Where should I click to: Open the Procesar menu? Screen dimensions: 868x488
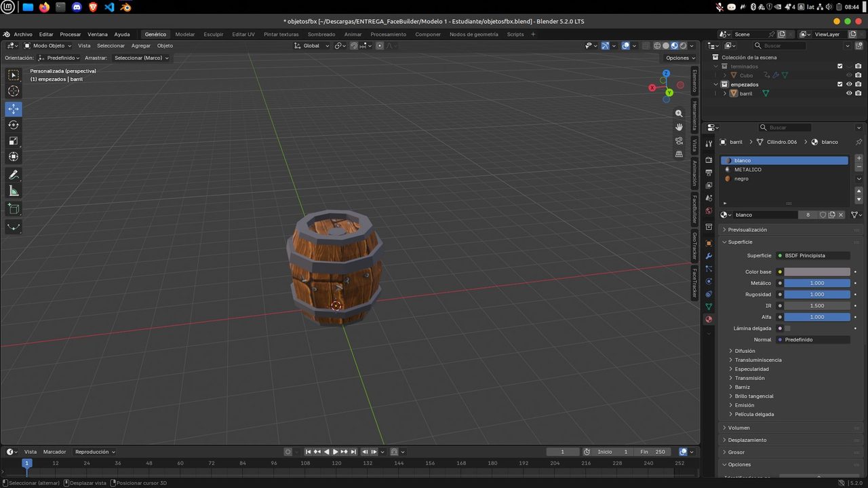71,34
